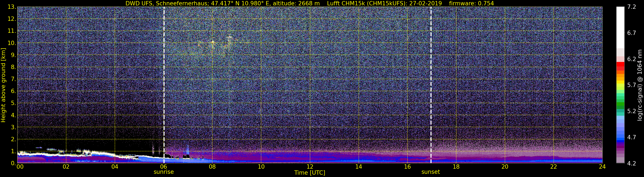
Task: Click the colorbar value '5.7'
Action: (632, 85)
